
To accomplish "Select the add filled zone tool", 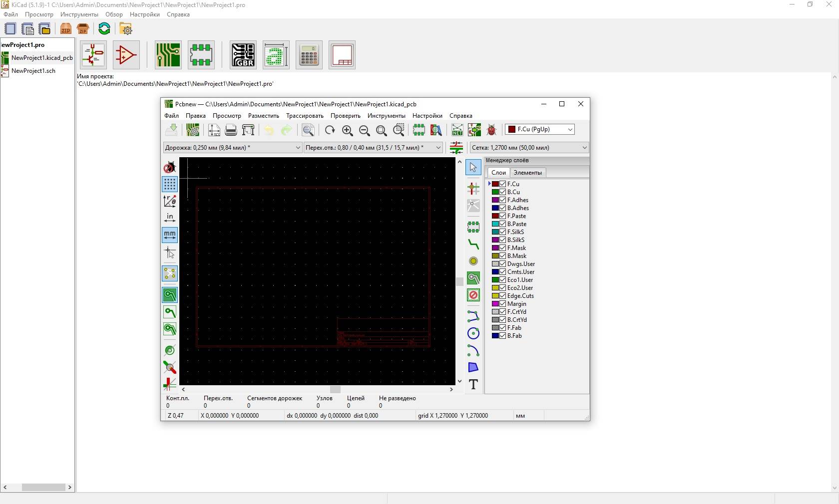I will pyautogui.click(x=473, y=278).
